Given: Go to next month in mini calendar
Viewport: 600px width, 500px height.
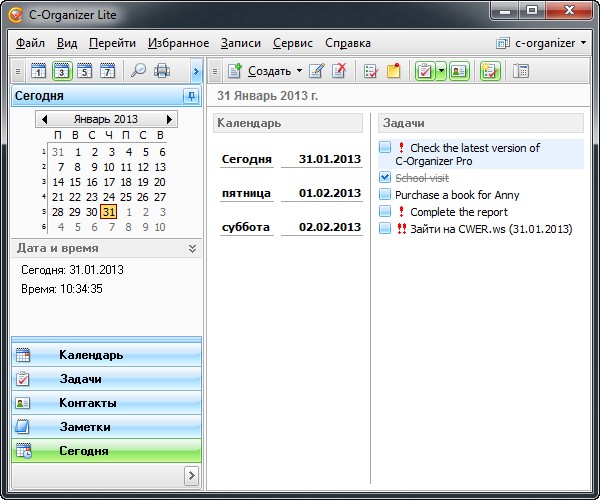Looking at the screenshot, I should click(170, 119).
